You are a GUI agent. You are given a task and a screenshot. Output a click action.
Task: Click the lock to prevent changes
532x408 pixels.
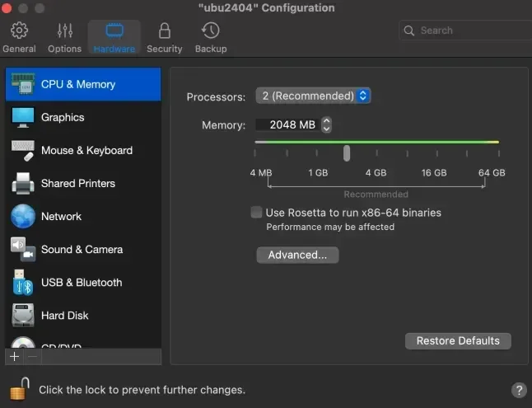(x=21, y=389)
